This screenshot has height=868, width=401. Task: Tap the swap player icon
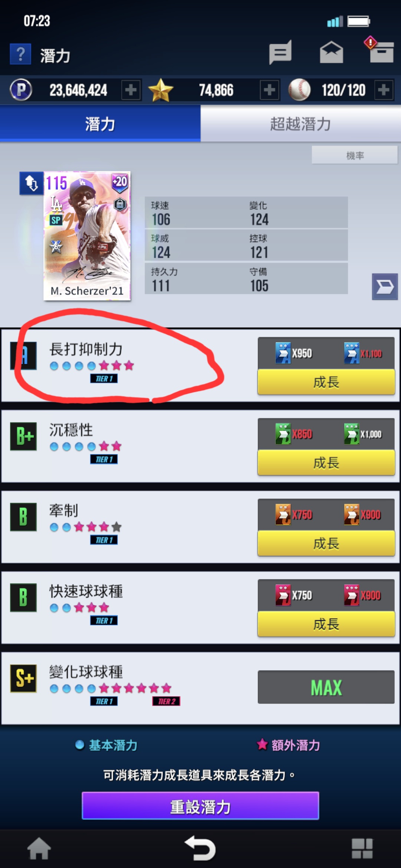[31, 183]
